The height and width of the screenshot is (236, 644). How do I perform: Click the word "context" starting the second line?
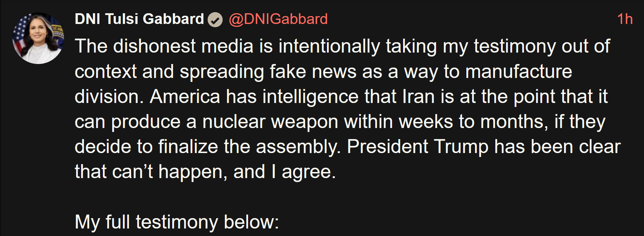click(105, 72)
